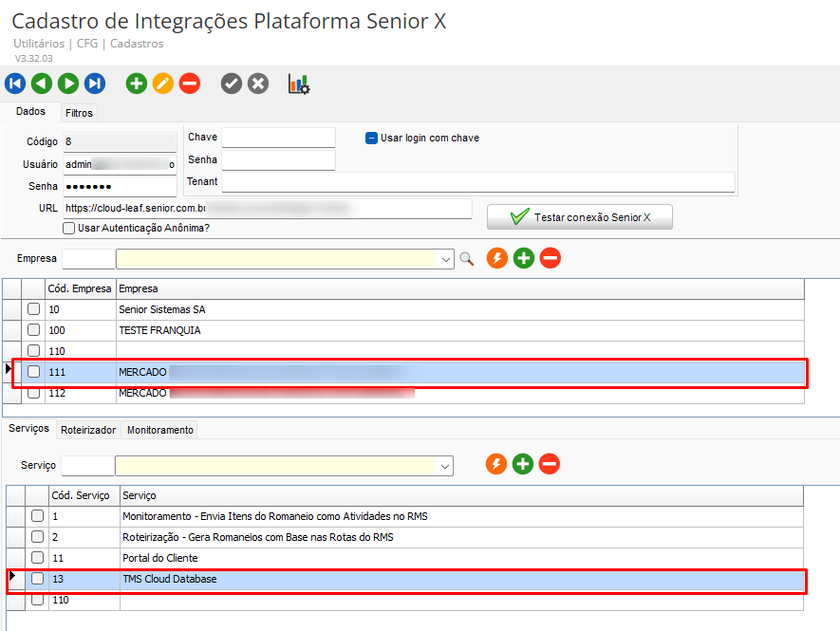
Task: Open the Monitoramento tab
Action: point(160,430)
